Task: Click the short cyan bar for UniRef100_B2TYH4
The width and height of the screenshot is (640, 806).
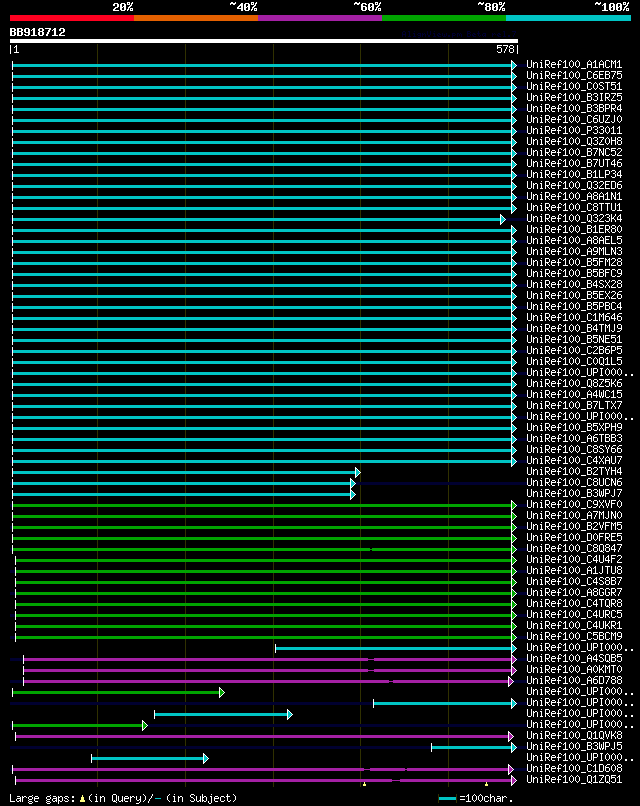Action: pyautogui.click(x=186, y=472)
